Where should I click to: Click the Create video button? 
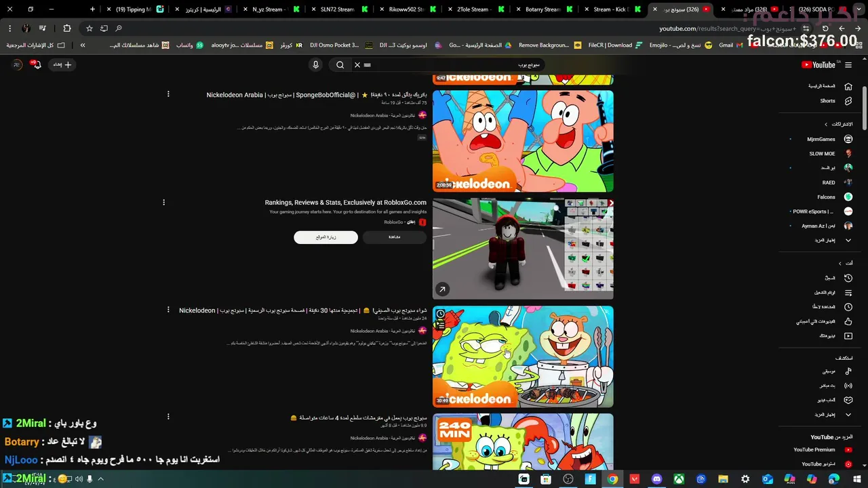click(62, 65)
